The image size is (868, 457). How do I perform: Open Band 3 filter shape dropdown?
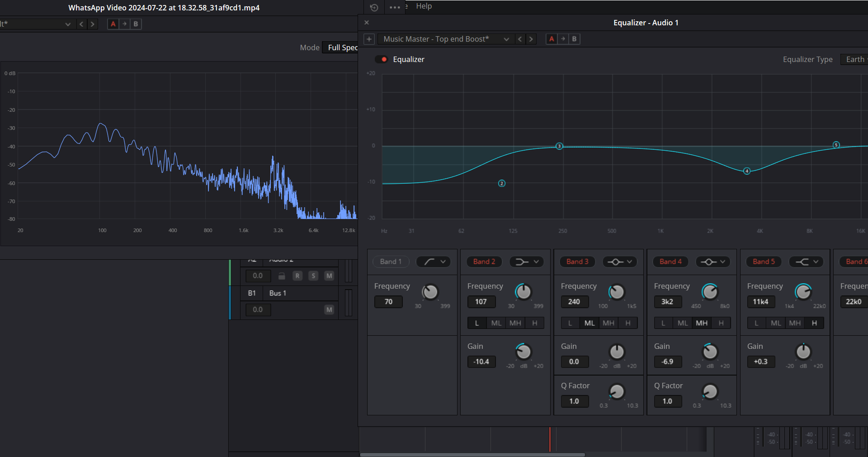(x=619, y=262)
